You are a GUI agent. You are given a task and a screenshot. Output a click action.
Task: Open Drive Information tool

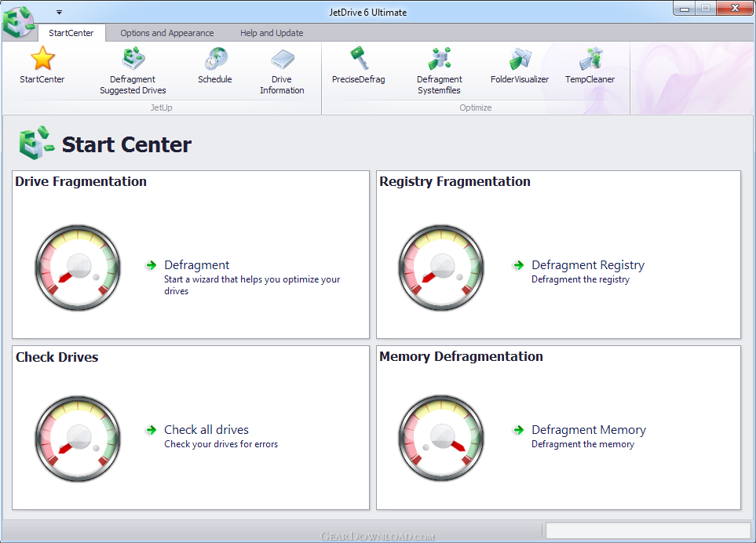282,71
